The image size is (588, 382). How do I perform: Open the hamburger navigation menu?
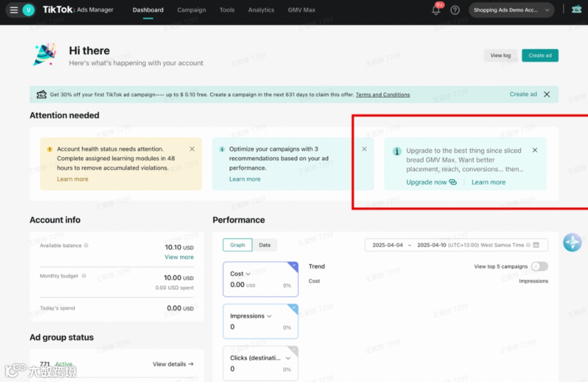tap(14, 9)
